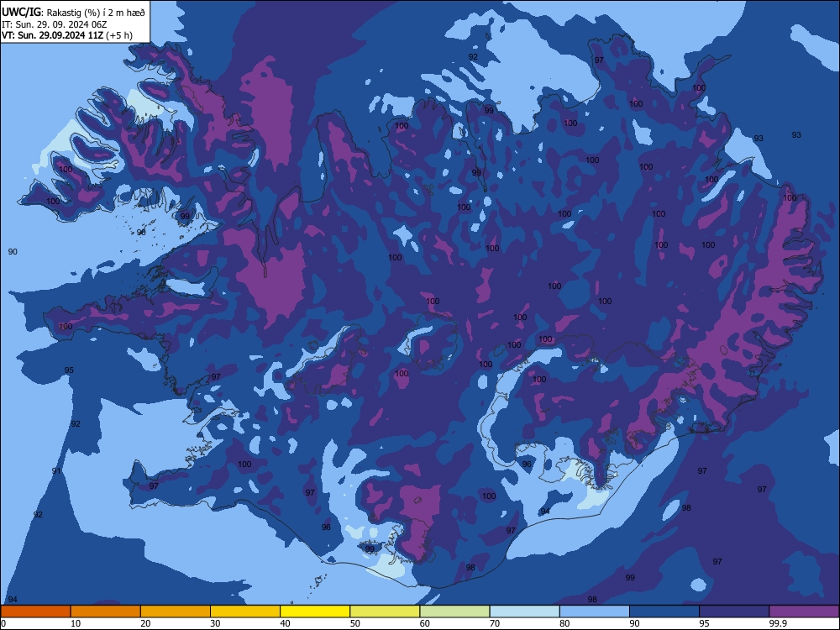The width and height of the screenshot is (840, 630).
Task: Click the legend scale label '60'
Action: 425,623
